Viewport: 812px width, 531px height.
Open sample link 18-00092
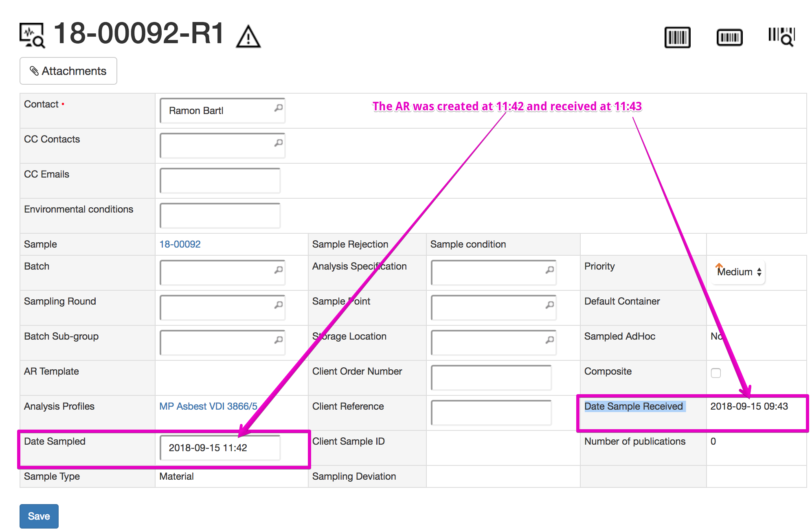pos(180,244)
